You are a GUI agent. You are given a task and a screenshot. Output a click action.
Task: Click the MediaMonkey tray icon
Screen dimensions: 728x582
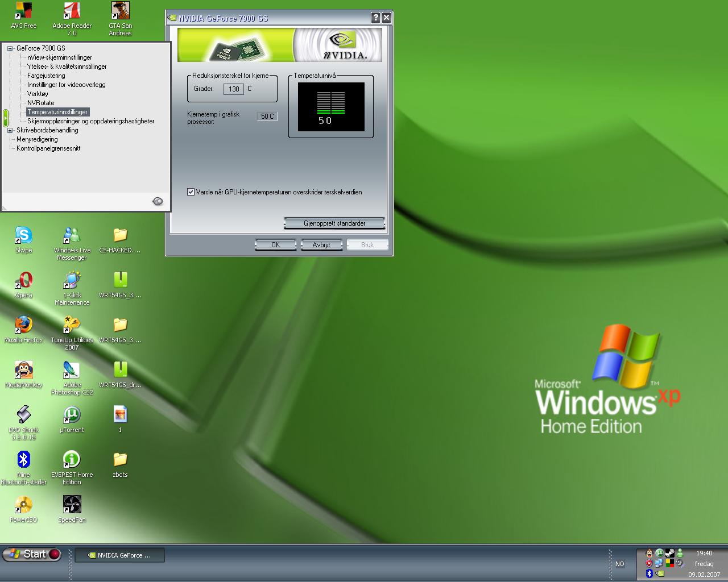[650, 553]
